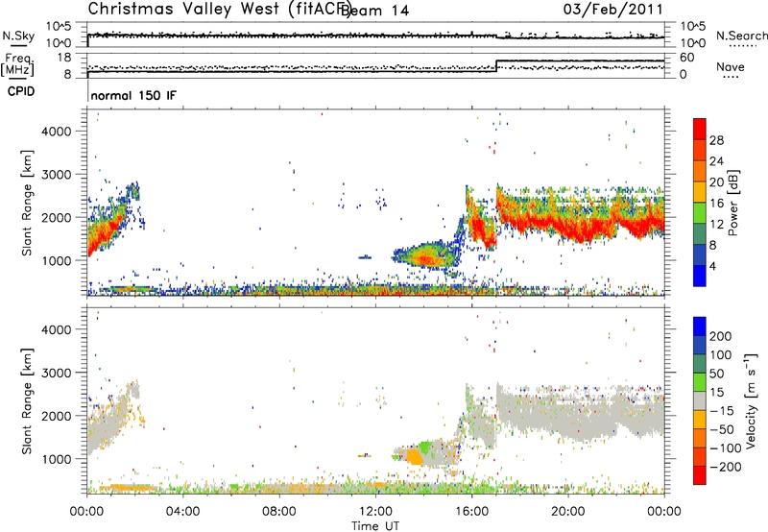Click the '16:00' time tick label
Viewport: 768px width, 532px height.
(x=471, y=512)
